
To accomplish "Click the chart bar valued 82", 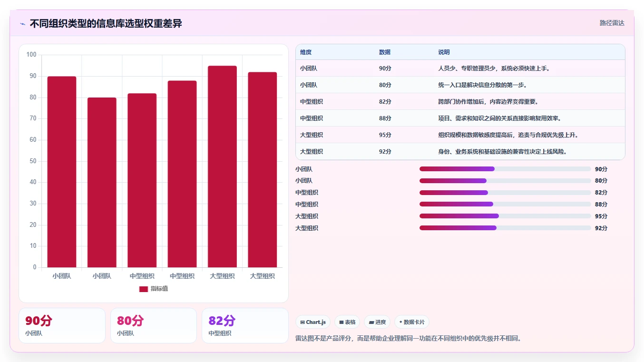I will (142, 180).
